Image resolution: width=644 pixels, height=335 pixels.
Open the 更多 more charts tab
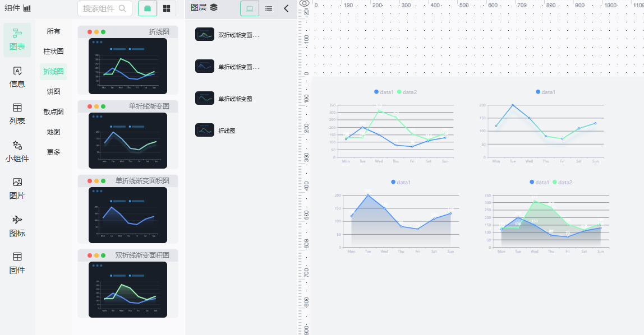(x=53, y=152)
